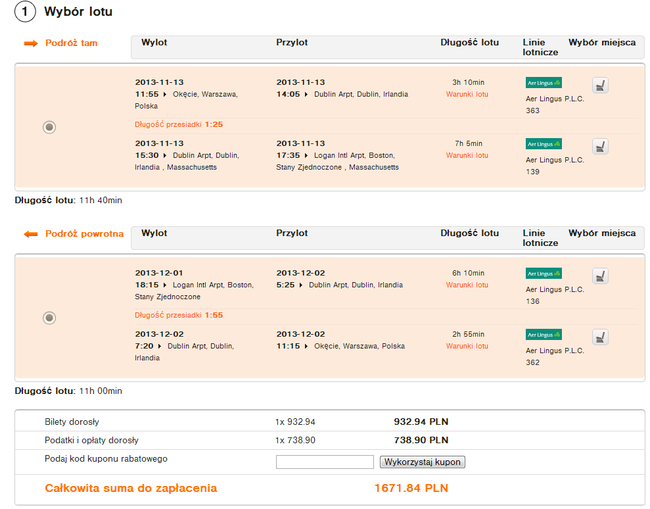
Task: Click the Podatki i opłaty dorosły label
Action: pyautogui.click(x=91, y=440)
